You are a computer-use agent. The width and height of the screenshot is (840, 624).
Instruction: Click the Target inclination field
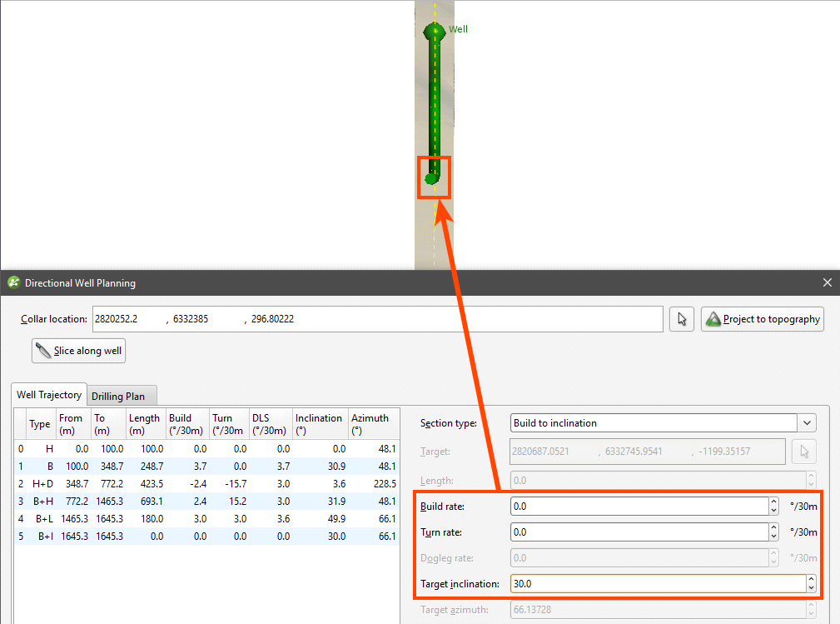(656, 584)
